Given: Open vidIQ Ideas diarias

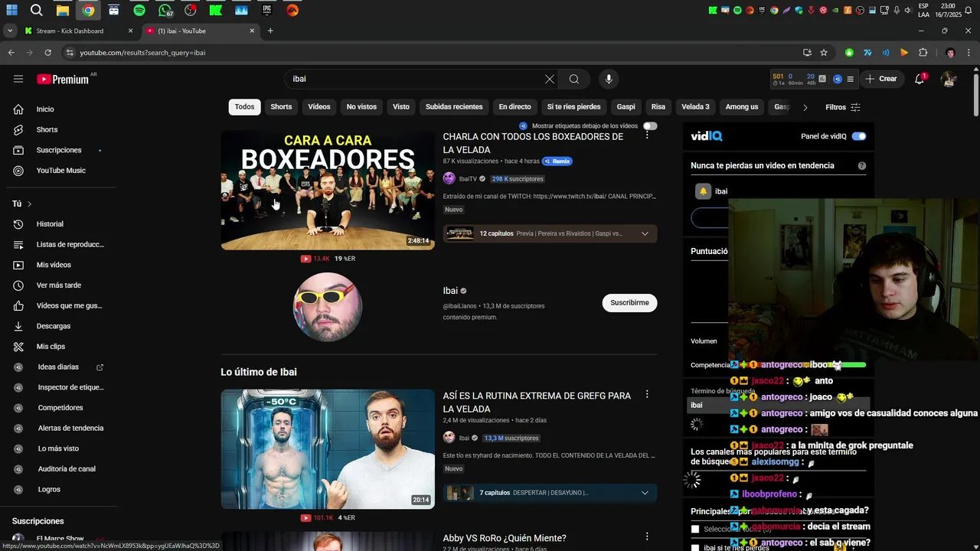Looking at the screenshot, I should (58, 367).
